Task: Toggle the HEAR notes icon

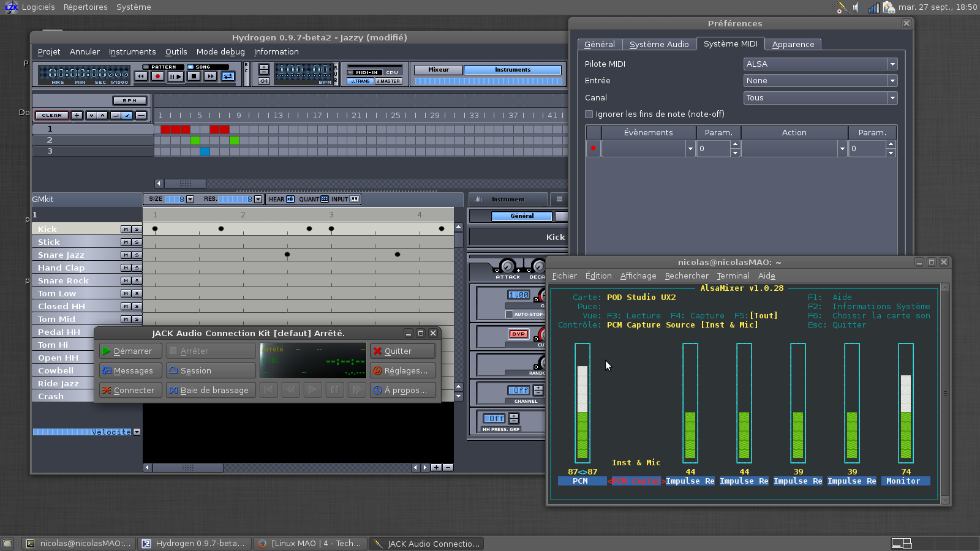Action: tap(290, 199)
